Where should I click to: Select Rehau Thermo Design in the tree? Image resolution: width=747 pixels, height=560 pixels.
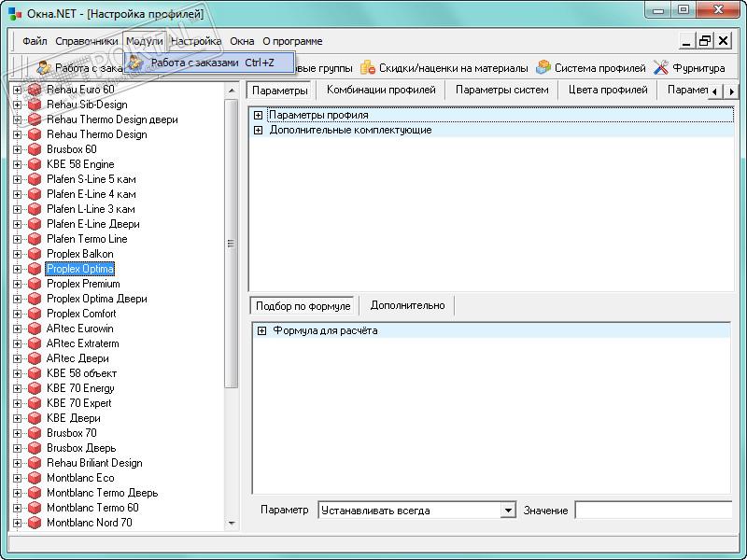[x=97, y=134]
